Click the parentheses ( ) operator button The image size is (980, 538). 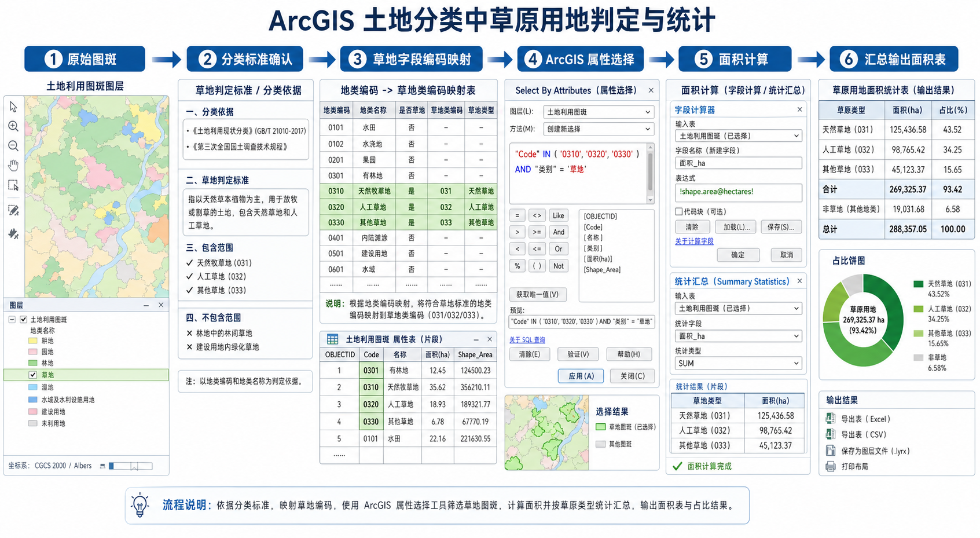tap(537, 266)
